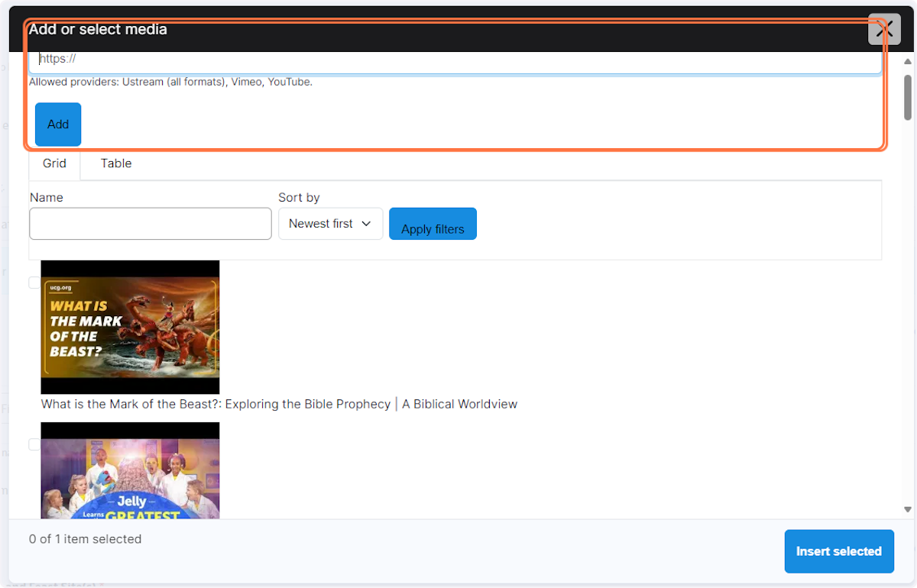Select the Mark of the Beast thumbnail
917x588 pixels.
[130, 327]
